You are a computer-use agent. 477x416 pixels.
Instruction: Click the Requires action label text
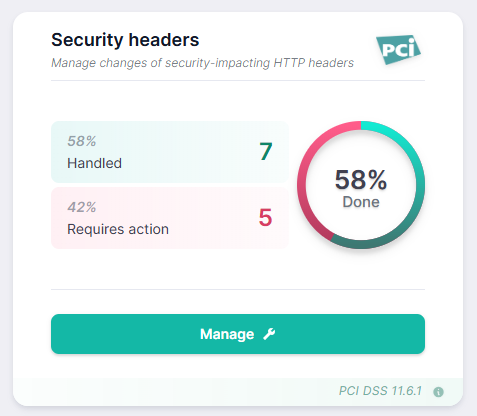coord(118,229)
